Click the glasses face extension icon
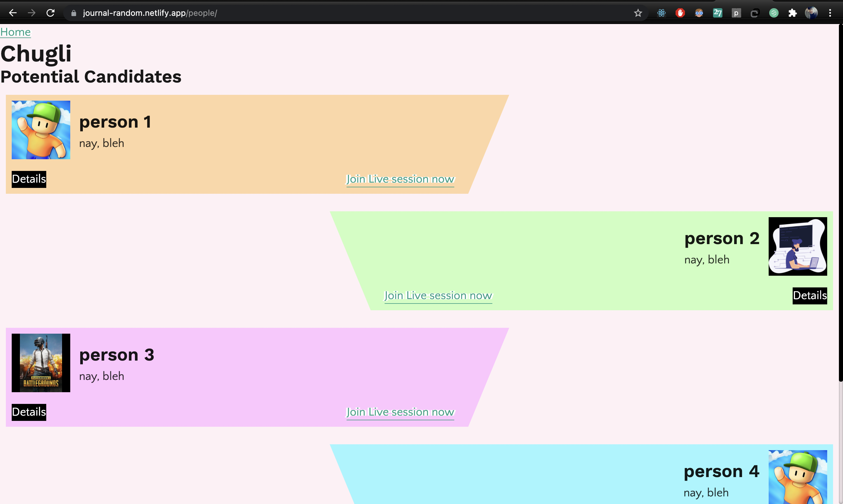843x504 pixels. pos(699,13)
